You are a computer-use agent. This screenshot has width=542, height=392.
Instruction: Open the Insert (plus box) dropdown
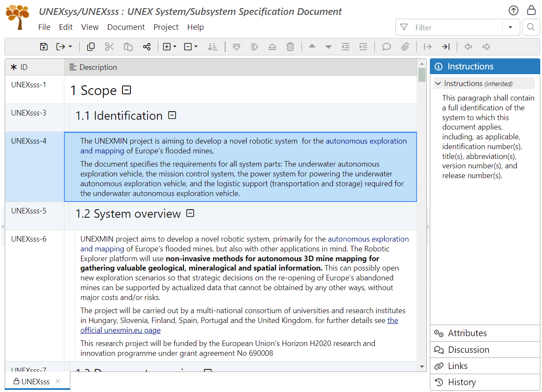170,47
